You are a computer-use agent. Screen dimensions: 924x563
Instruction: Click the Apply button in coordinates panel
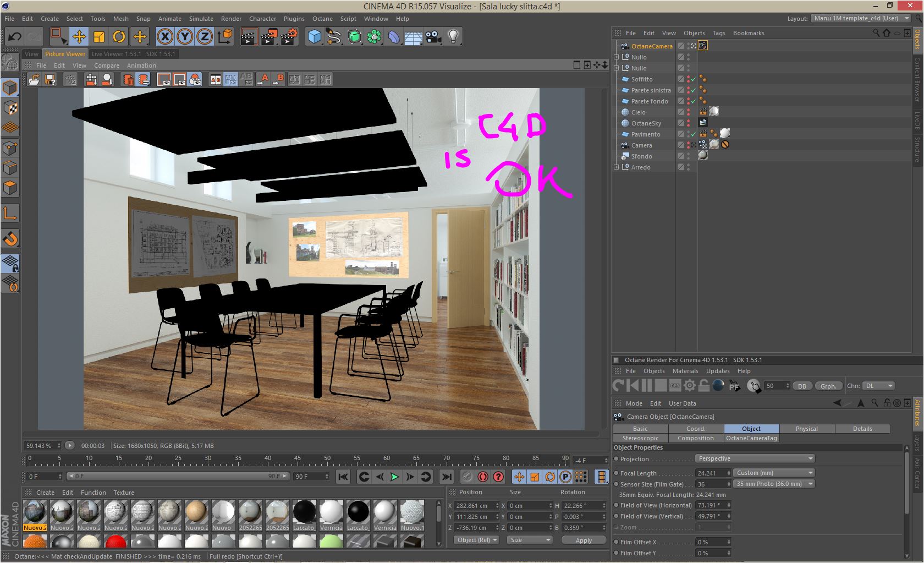coord(584,540)
